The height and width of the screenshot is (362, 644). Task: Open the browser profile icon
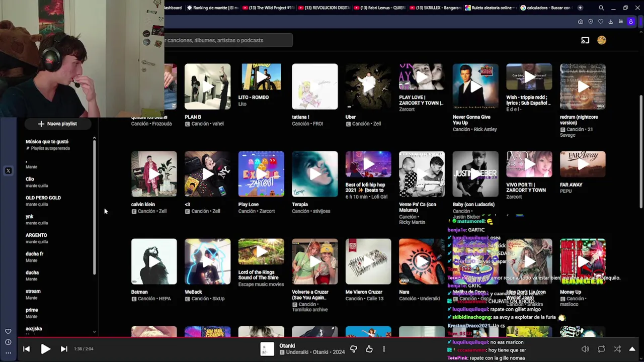point(631,22)
